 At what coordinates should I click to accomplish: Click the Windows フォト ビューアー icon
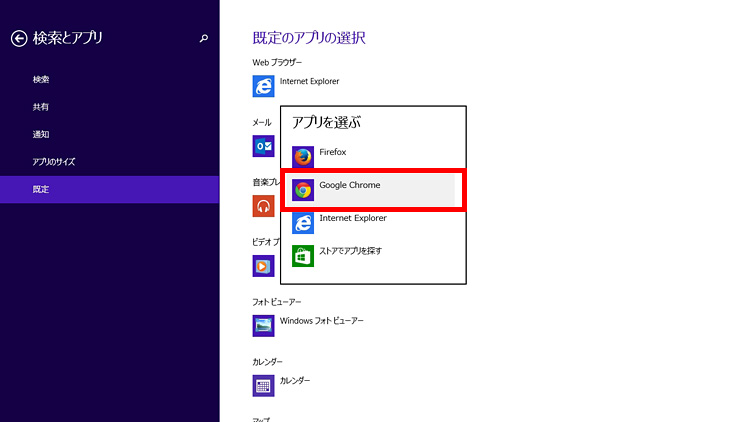[x=264, y=325]
